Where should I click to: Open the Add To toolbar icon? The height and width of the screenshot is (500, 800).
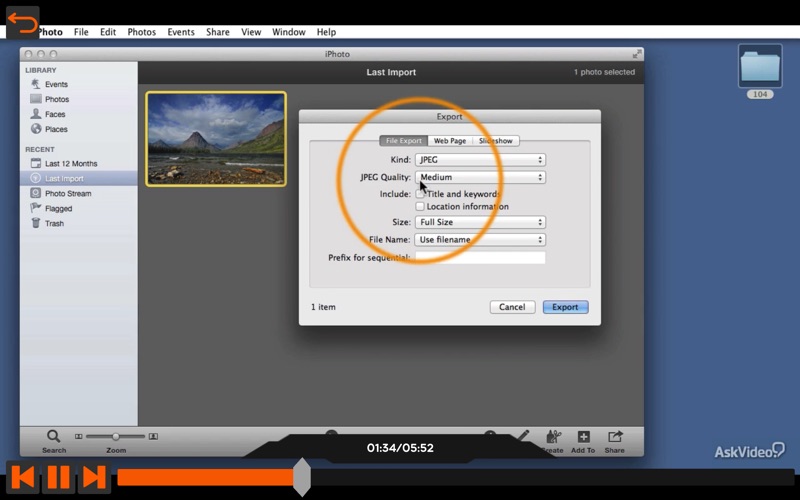583,437
